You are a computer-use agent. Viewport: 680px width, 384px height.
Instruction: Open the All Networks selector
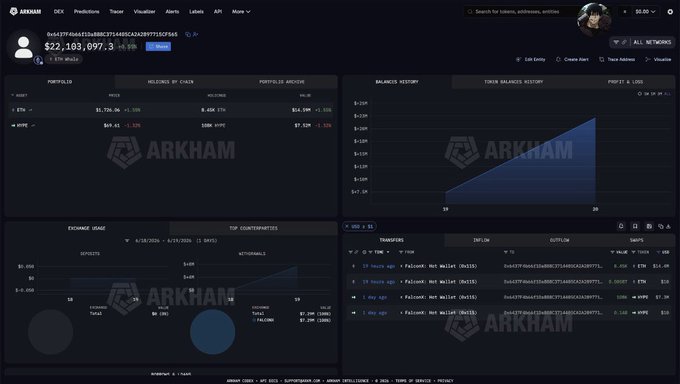coord(643,42)
